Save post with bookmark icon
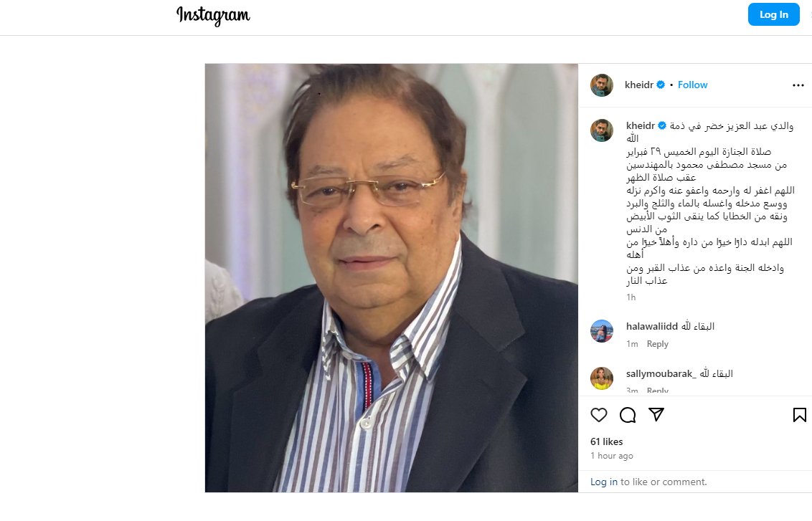Viewport: 812px width, 521px height. tap(800, 415)
